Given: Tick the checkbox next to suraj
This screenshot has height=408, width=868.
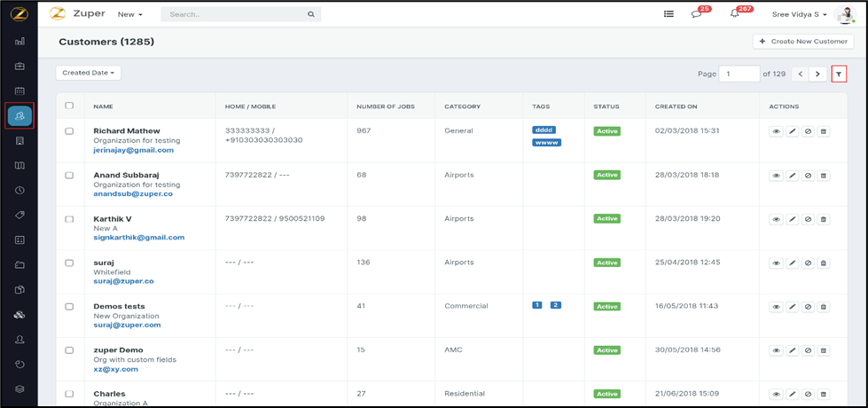Looking at the screenshot, I should click(69, 263).
